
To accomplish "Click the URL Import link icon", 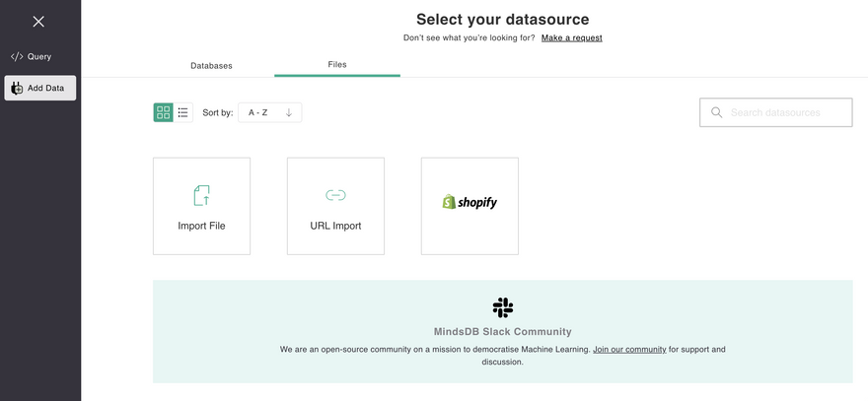I will [x=335, y=195].
